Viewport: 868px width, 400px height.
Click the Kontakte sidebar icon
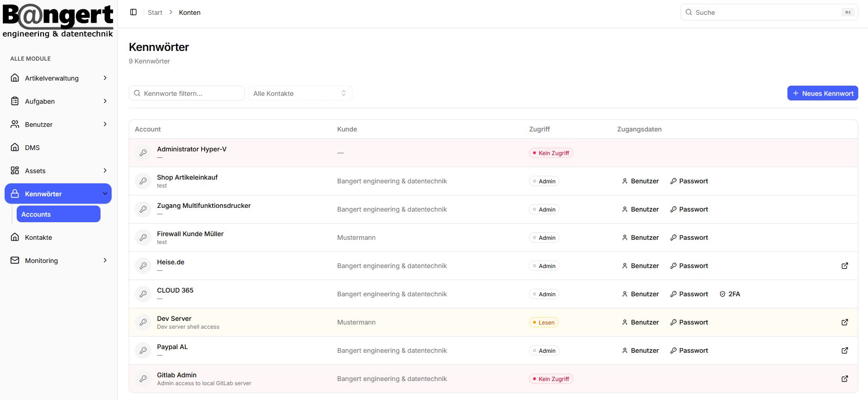click(15, 237)
